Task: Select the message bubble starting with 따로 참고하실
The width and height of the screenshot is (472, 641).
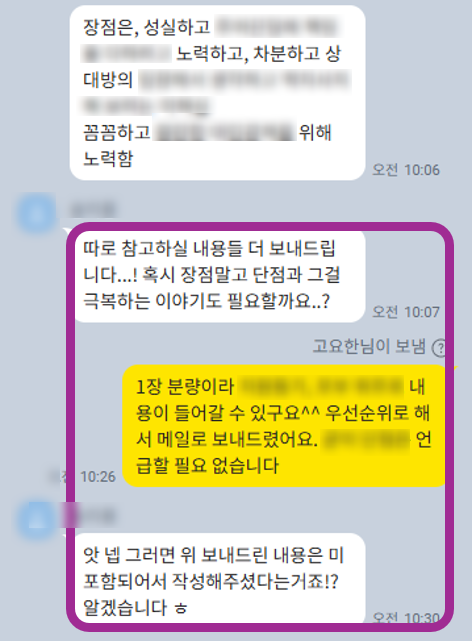Action: (220, 276)
